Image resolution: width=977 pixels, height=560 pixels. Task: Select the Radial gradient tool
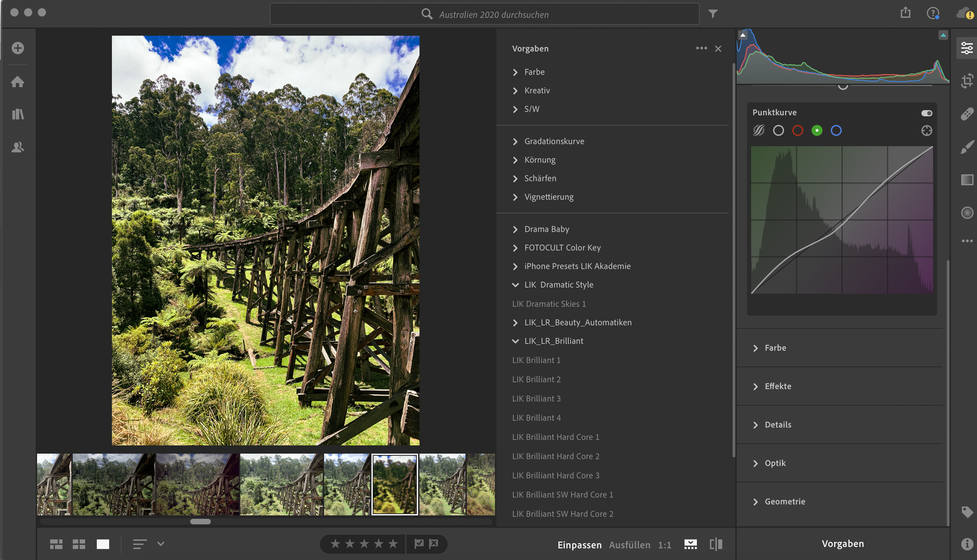pyautogui.click(x=967, y=213)
